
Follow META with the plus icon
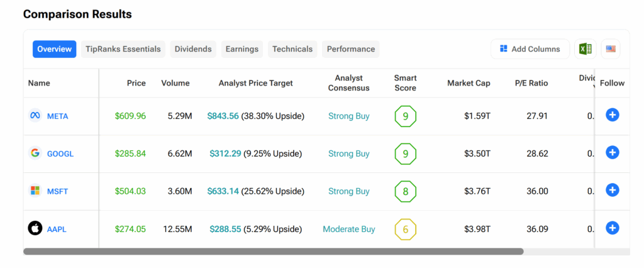point(612,114)
